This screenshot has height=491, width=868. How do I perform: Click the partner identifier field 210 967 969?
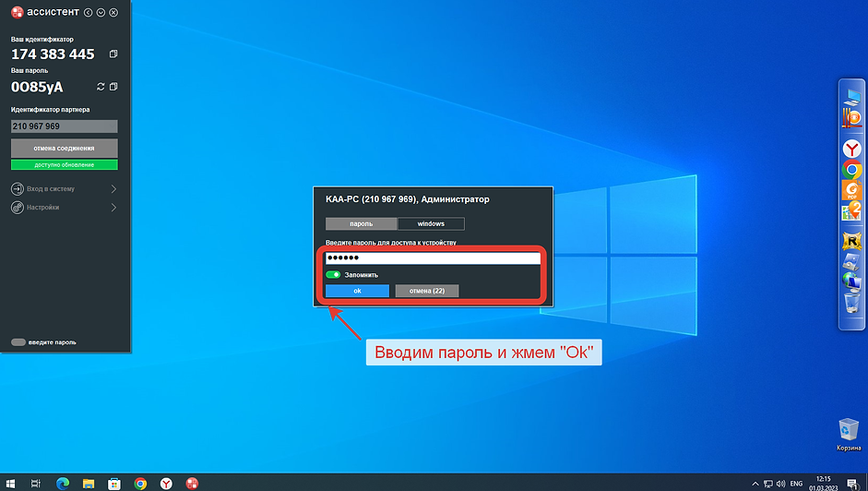point(65,126)
